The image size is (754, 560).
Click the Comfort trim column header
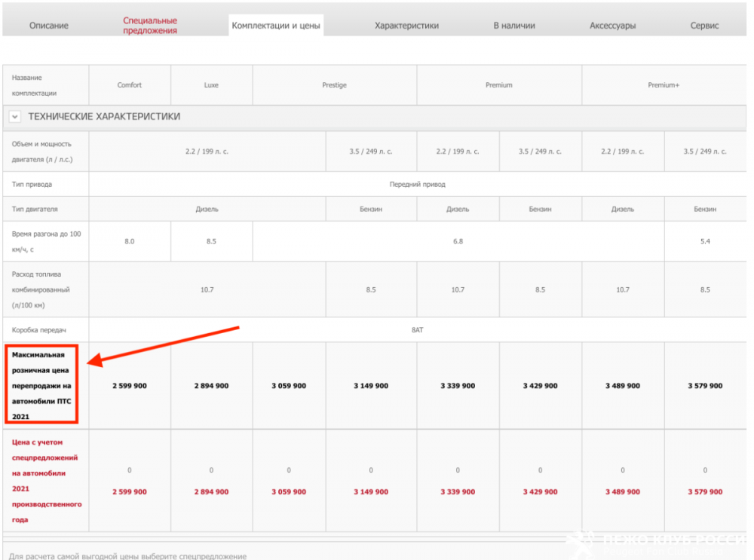click(x=130, y=85)
